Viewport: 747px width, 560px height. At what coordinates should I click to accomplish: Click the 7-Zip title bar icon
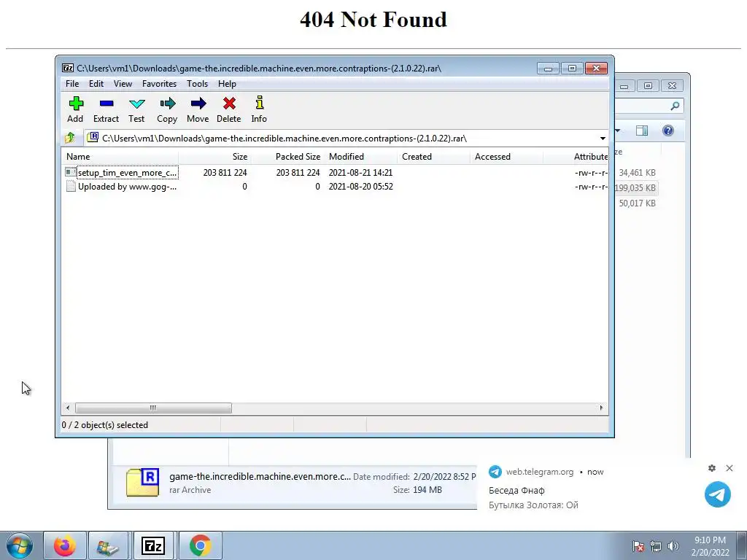point(68,68)
